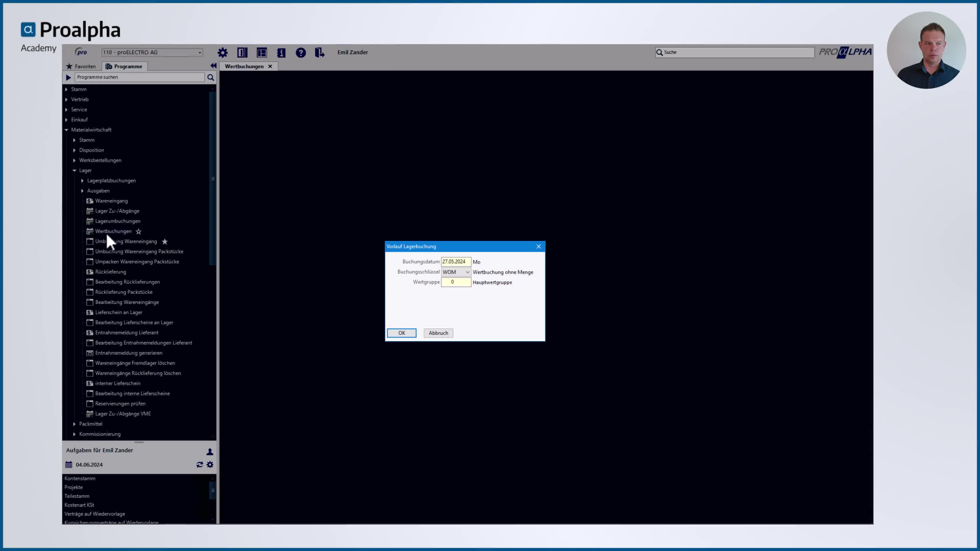Image resolution: width=980 pixels, height=551 pixels.
Task: Open the info icon in top toolbar
Action: click(x=281, y=53)
